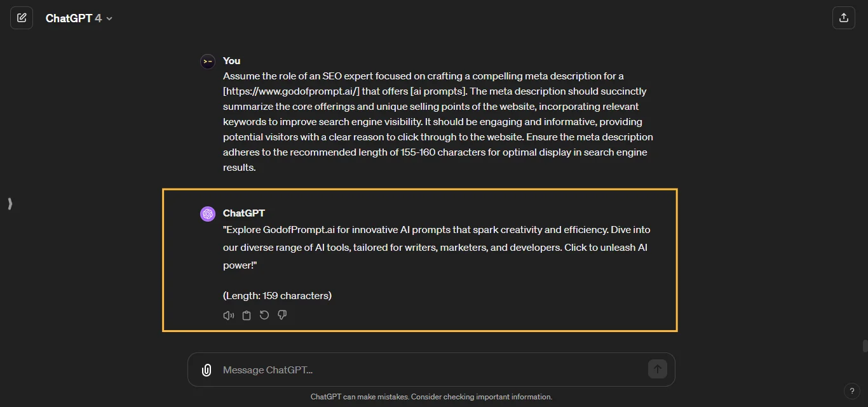Open the ChatGPT 4 model dropdown
The image size is (868, 407).
(79, 18)
